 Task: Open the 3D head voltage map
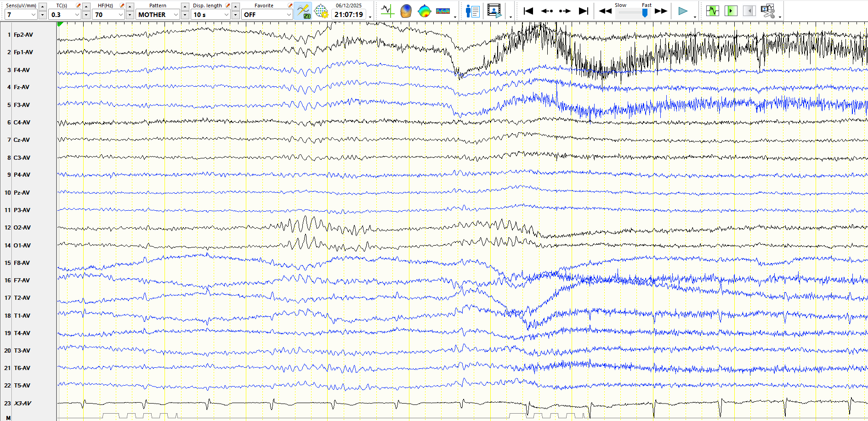(406, 11)
